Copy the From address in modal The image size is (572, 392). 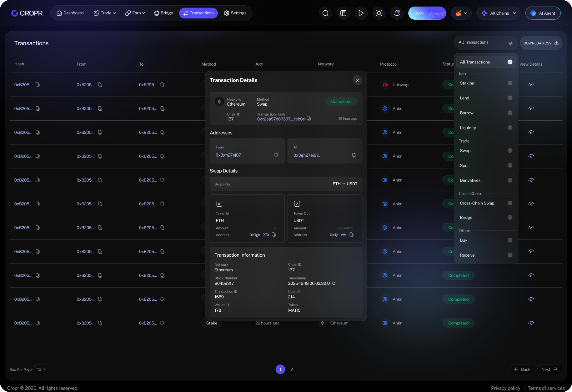coord(276,155)
